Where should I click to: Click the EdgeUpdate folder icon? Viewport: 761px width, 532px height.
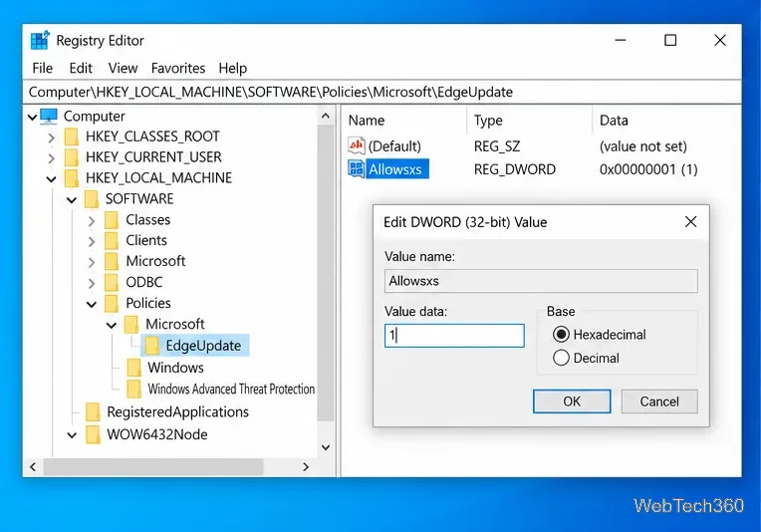(152, 346)
